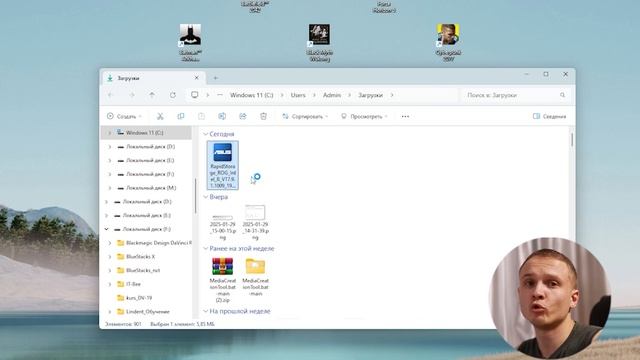Delete the selected file with trash icon
This screenshot has height=360, width=640.
pyautogui.click(x=263, y=116)
